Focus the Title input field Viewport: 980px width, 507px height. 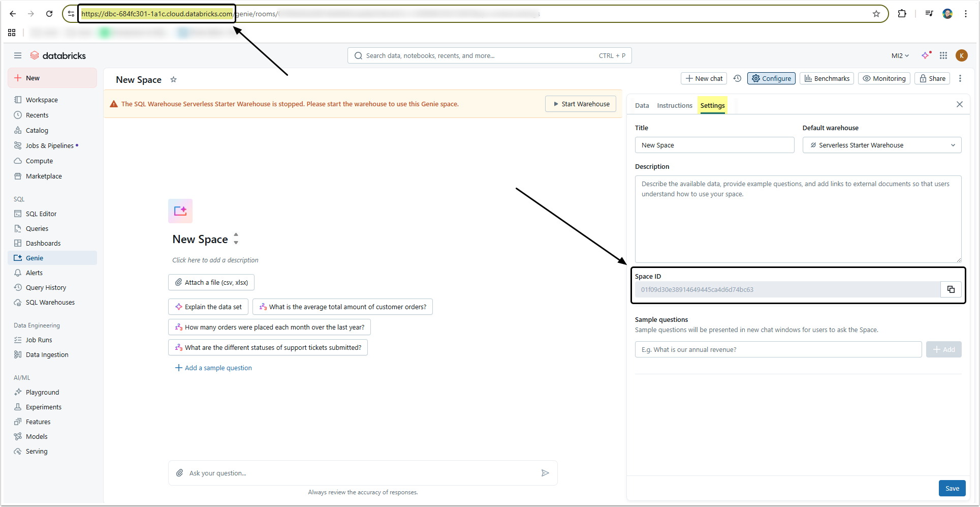click(x=714, y=145)
